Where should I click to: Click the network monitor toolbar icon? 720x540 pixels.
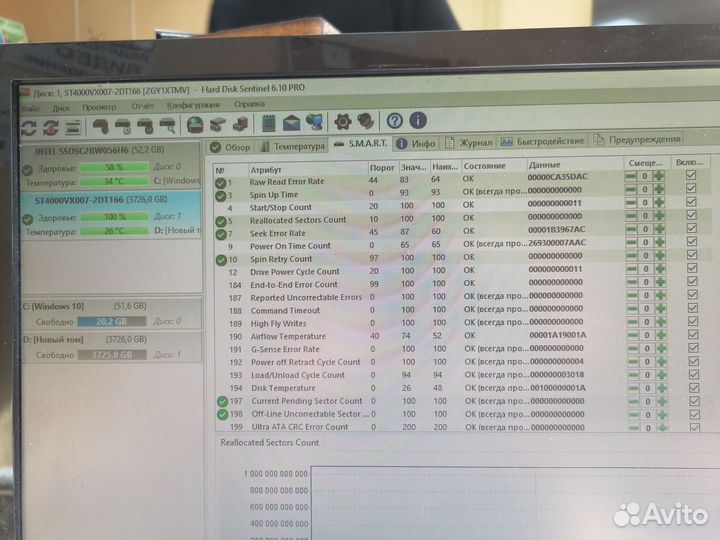point(315,122)
